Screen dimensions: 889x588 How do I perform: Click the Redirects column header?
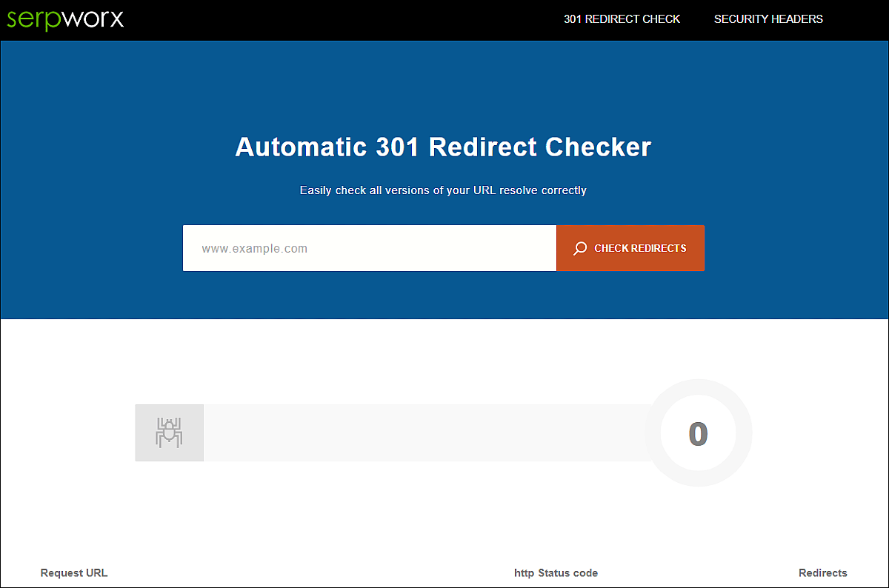(823, 572)
